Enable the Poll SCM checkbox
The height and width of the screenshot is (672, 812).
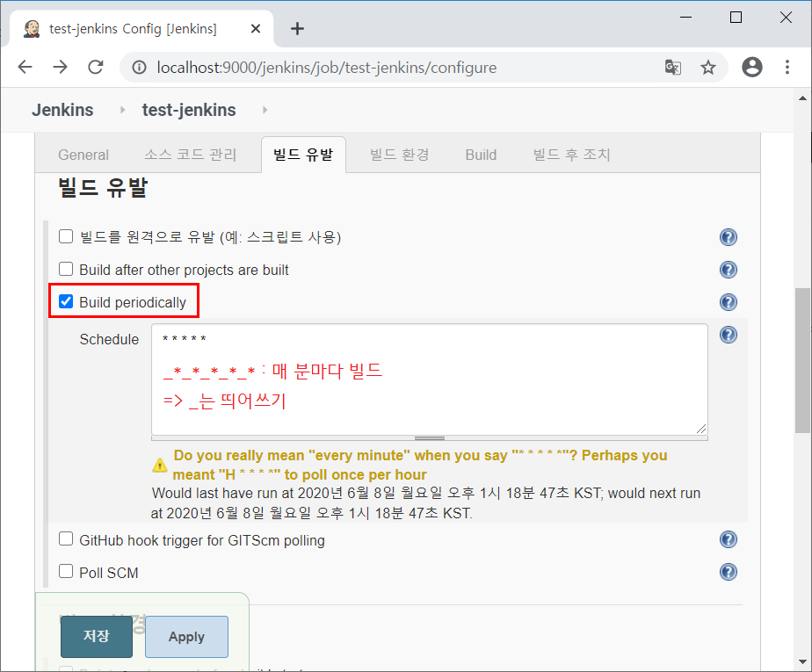pos(66,571)
